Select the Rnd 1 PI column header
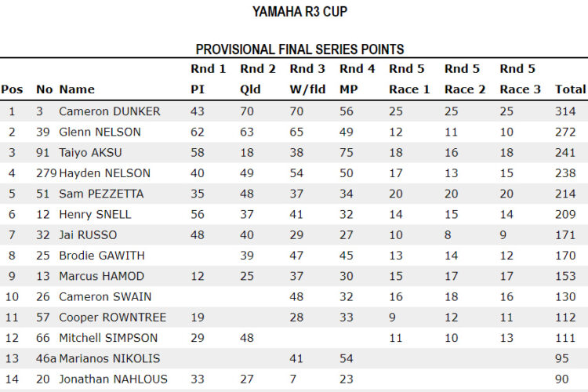 coord(208,78)
